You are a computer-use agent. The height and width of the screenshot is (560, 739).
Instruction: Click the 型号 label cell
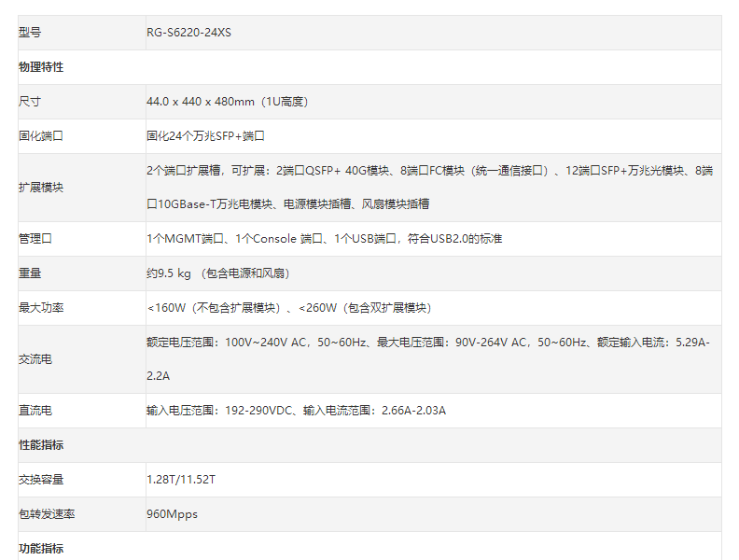pos(30,33)
